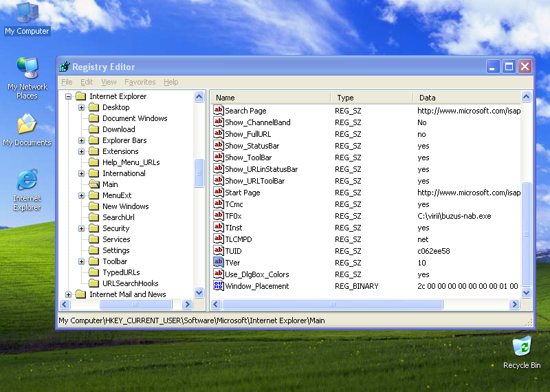The image size is (550, 392).
Task: Select the SearchUrl key
Action: [x=118, y=217]
